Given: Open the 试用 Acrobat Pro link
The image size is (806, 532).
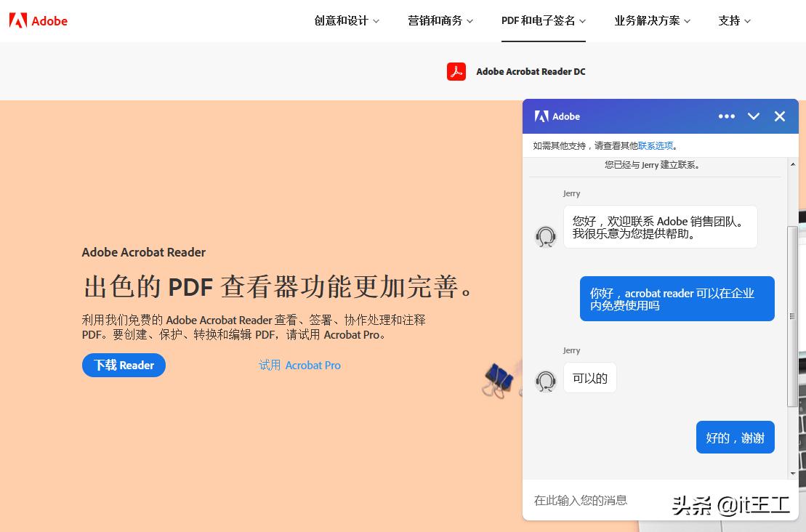Looking at the screenshot, I should click(x=299, y=366).
